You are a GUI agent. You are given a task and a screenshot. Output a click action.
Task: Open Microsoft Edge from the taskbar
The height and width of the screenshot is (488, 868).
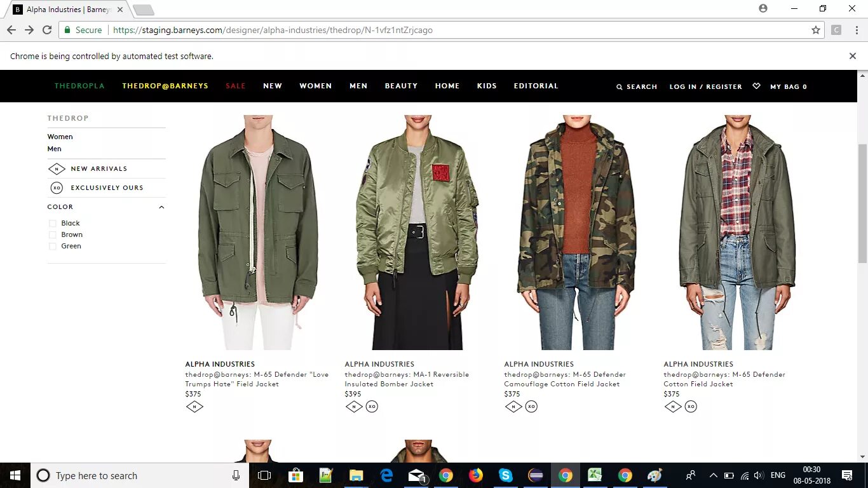(386, 475)
